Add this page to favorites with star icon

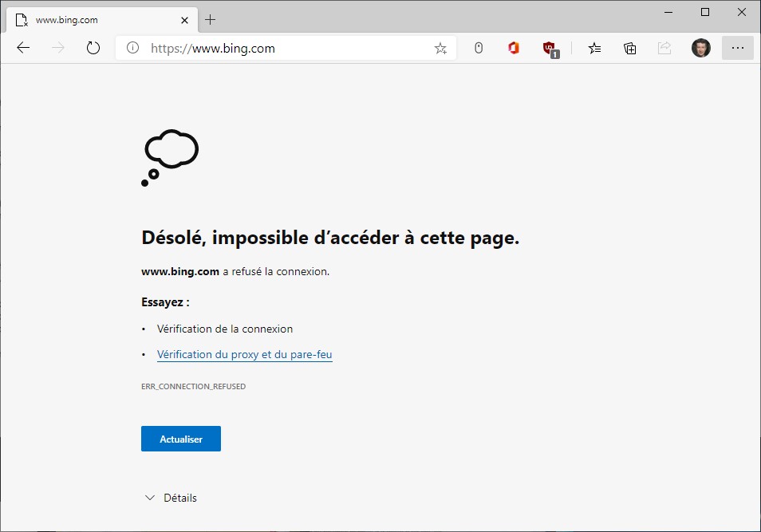point(440,48)
